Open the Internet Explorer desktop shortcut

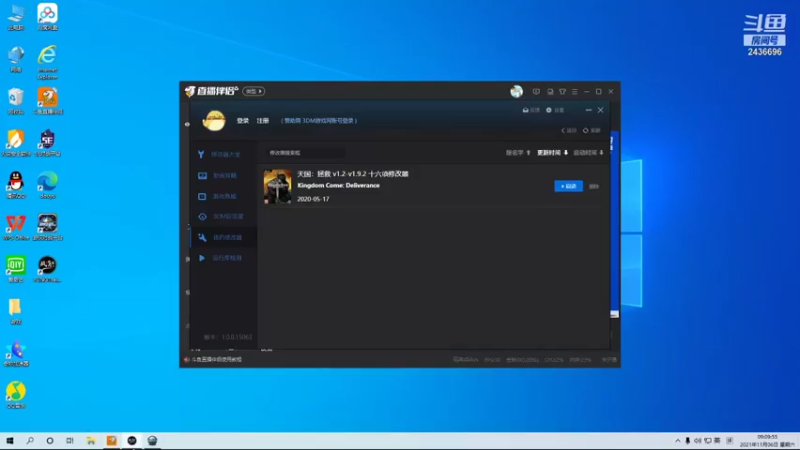pos(47,62)
